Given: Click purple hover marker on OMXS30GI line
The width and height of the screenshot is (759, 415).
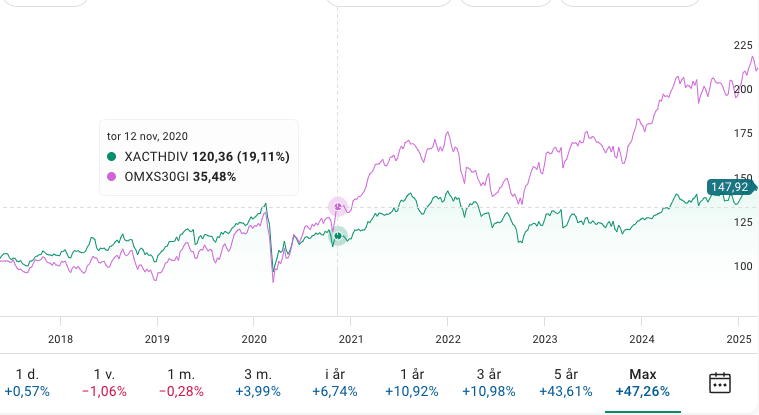Looking at the screenshot, I should (x=338, y=207).
